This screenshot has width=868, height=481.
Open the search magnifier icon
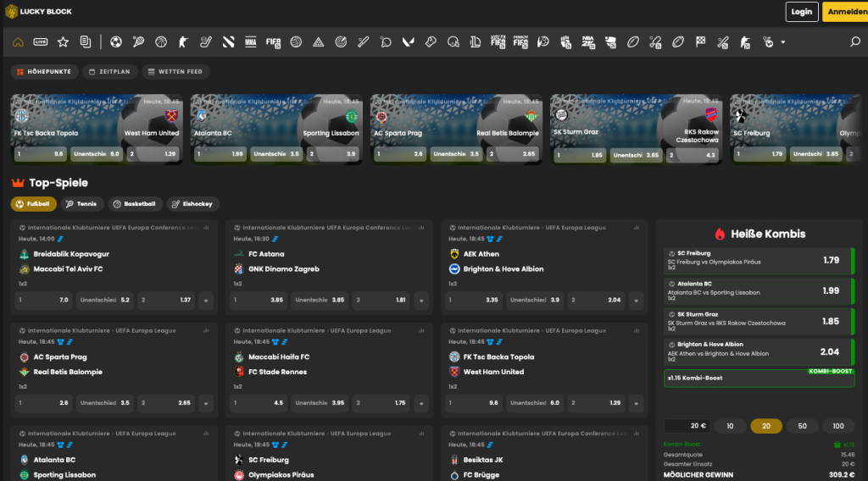point(855,42)
